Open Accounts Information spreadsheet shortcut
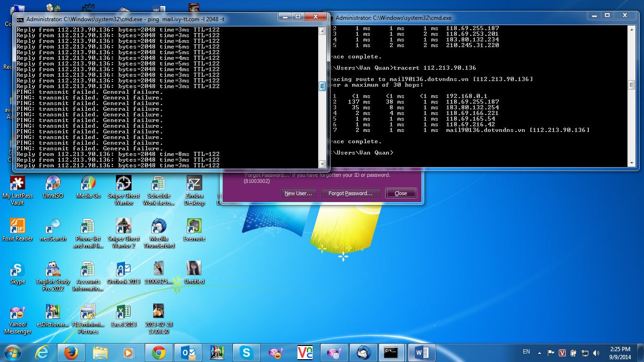This screenshot has height=362, width=644. coord(88,276)
